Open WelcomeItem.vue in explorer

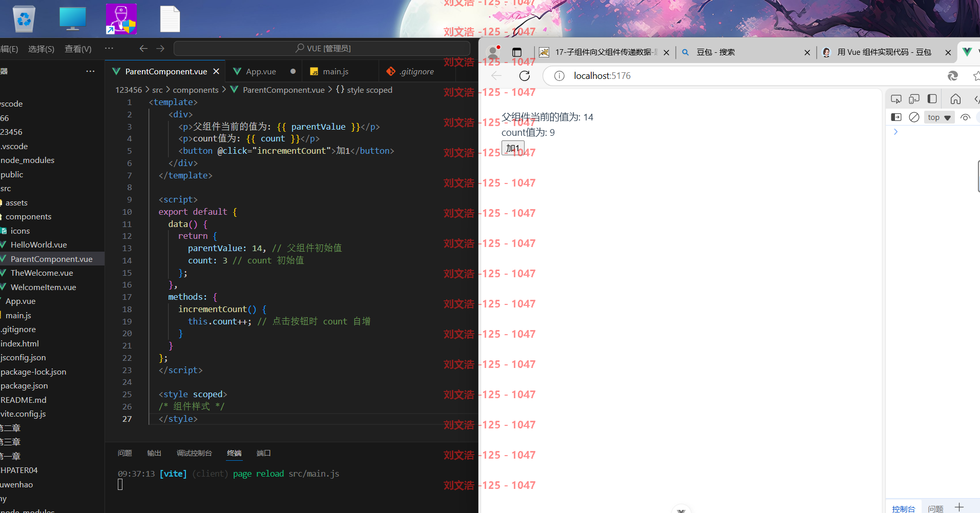click(43, 287)
